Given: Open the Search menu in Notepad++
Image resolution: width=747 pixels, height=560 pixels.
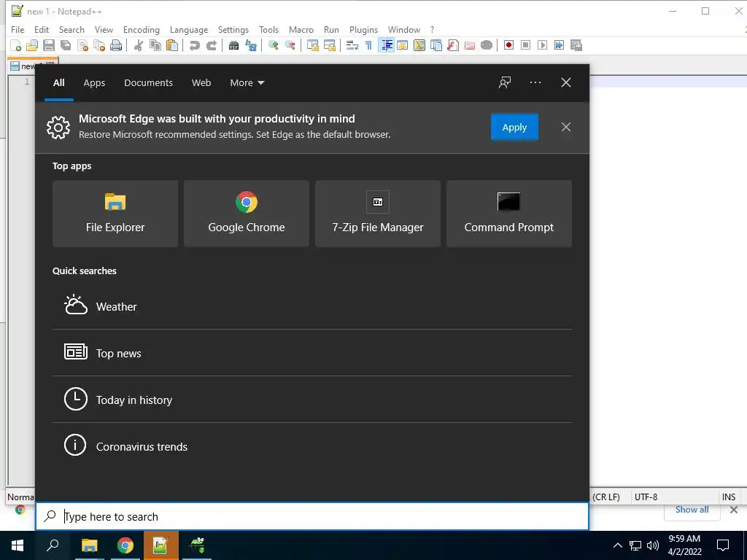Looking at the screenshot, I should 71,29.
